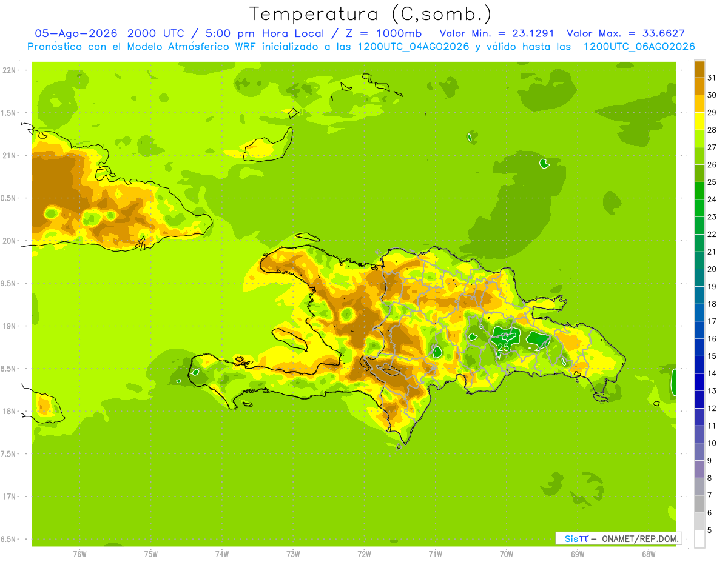Viewport: 728px width, 562px height.
Task: Click the purple legend swatch between 9 and 10
Action: click(699, 452)
